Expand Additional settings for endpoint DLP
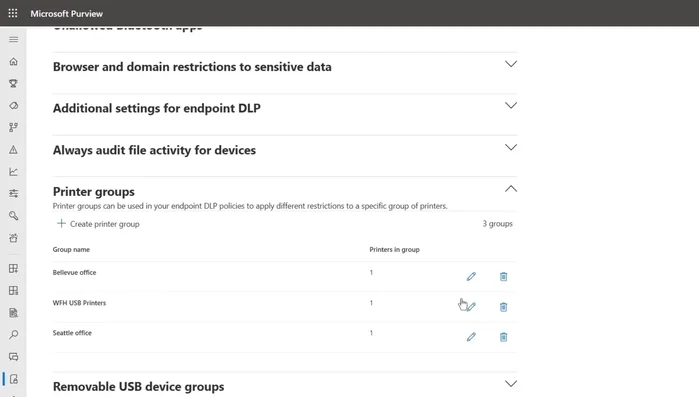699x397 pixels. [x=511, y=106]
